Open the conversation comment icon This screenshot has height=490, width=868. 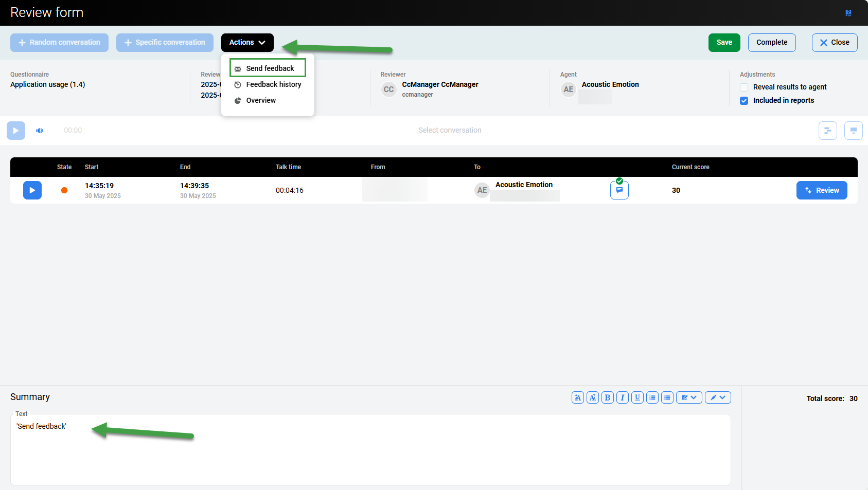tap(619, 190)
